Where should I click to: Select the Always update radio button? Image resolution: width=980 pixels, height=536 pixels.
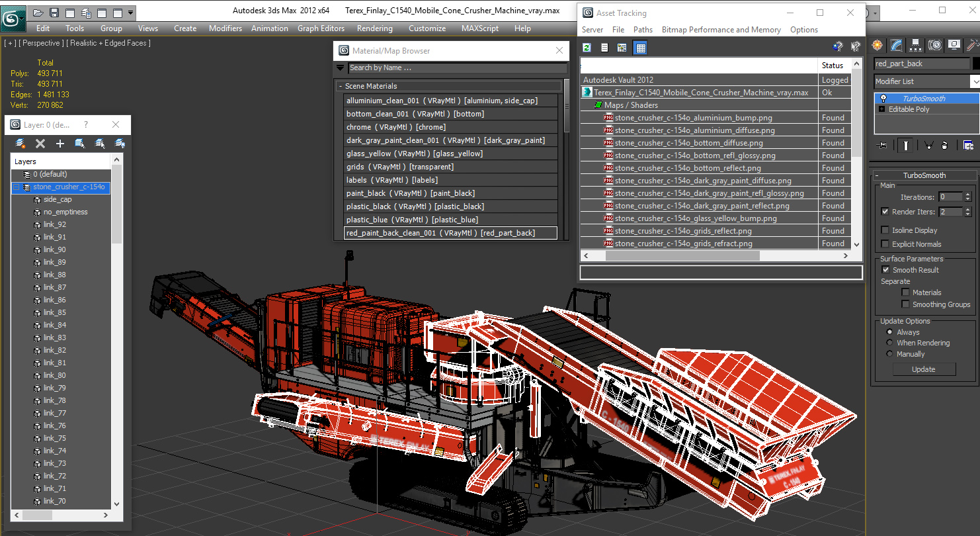(889, 332)
